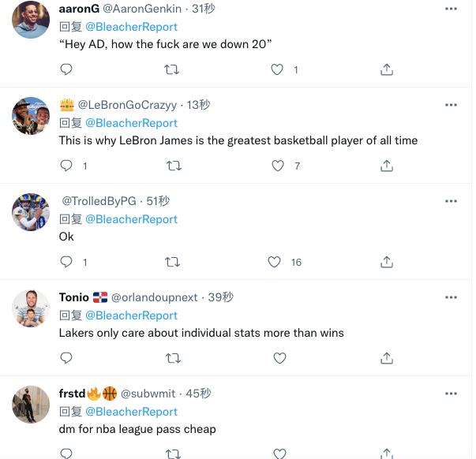Retweet the TrolledByPG 'Ok' reply
476x459 pixels.
pyautogui.click(x=172, y=262)
